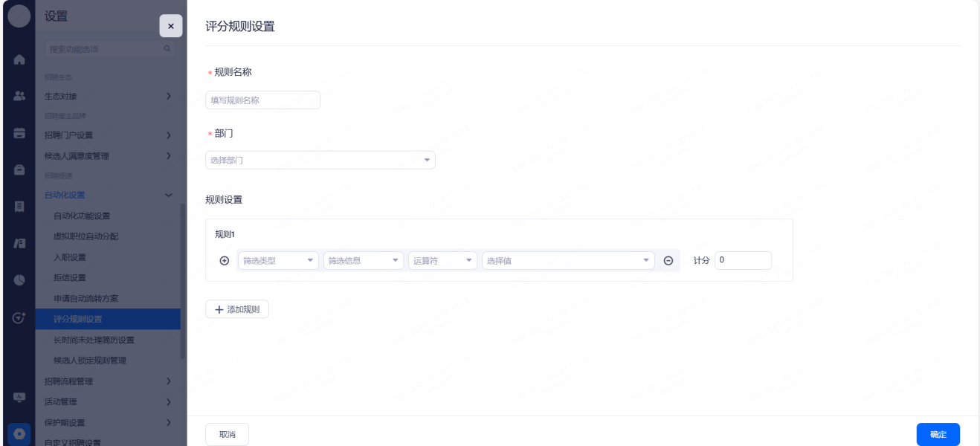Open the 选择部门 dropdown

[x=320, y=160]
